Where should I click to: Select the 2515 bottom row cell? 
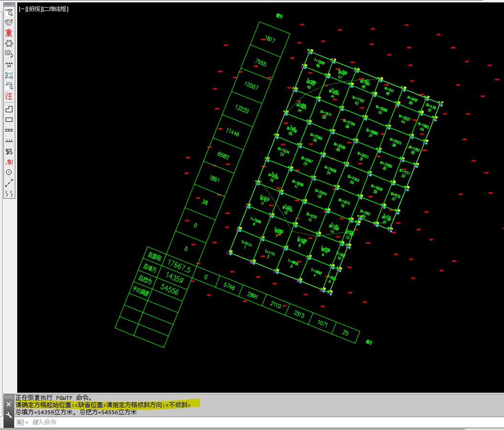point(299,314)
